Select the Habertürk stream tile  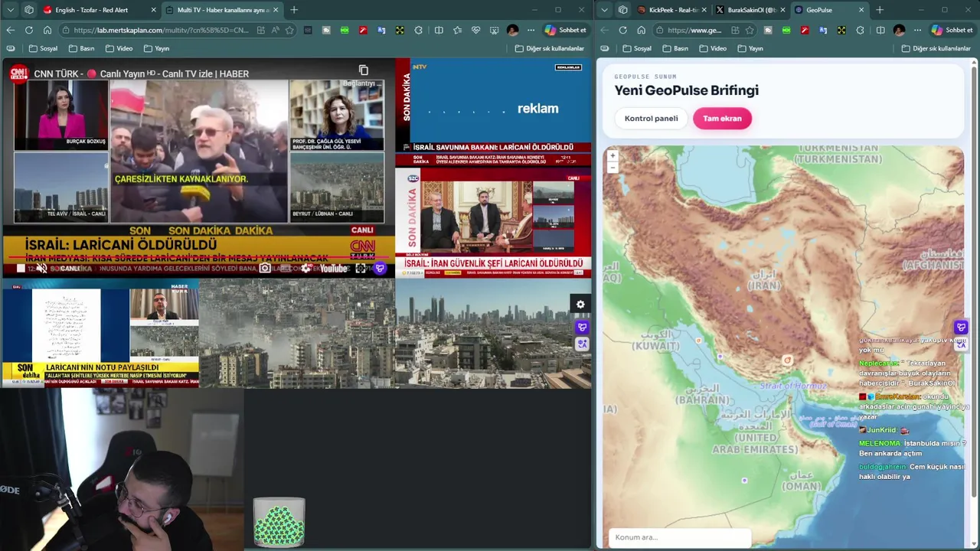100,333
